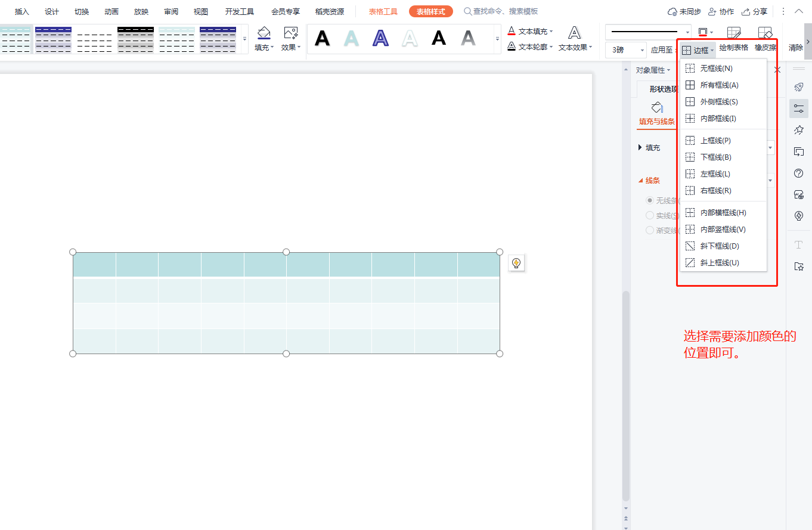Switch to the 插入 tab
812x530 pixels.
22,11
